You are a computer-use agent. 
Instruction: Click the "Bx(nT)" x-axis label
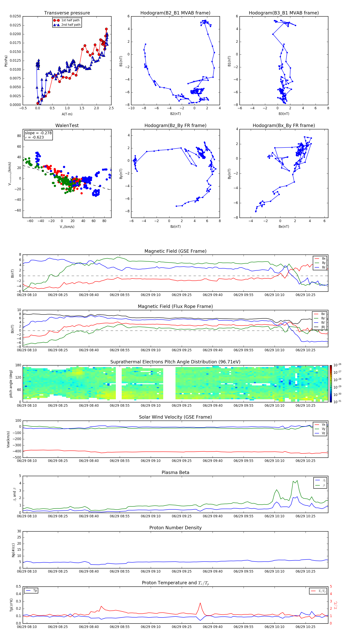pyautogui.click(x=284, y=227)
